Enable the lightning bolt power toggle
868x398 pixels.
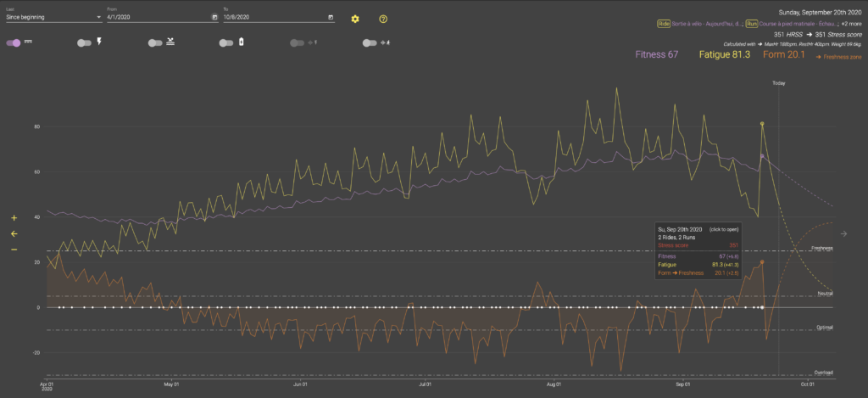tap(85, 42)
